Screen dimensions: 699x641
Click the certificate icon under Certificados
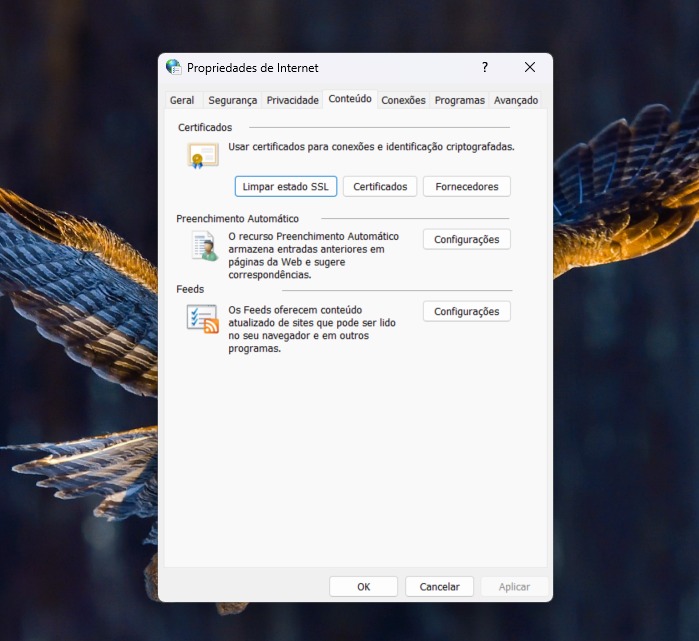click(x=203, y=155)
